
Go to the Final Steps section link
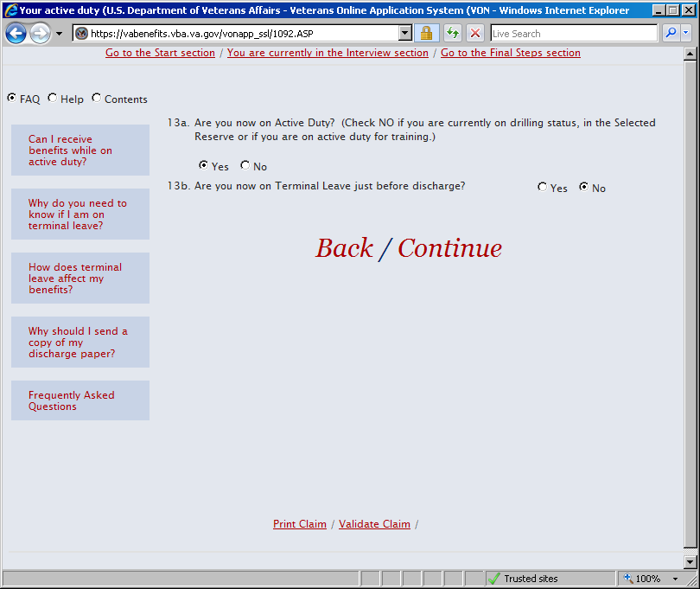tap(511, 53)
